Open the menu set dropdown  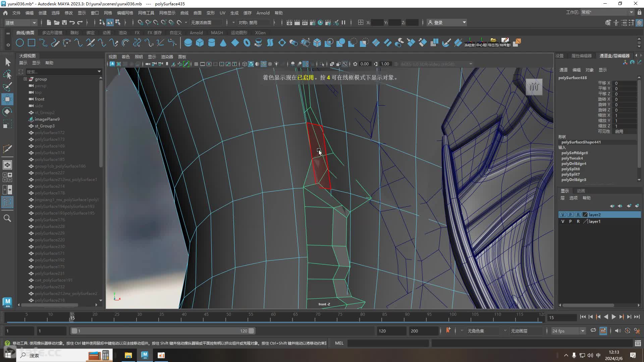(21, 22)
